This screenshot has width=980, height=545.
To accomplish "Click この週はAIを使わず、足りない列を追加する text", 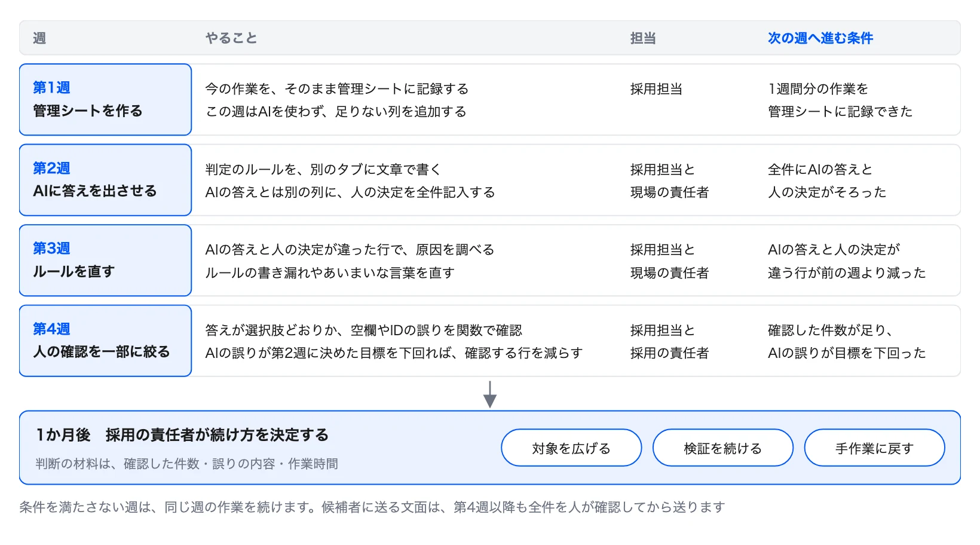I will pyautogui.click(x=336, y=112).
